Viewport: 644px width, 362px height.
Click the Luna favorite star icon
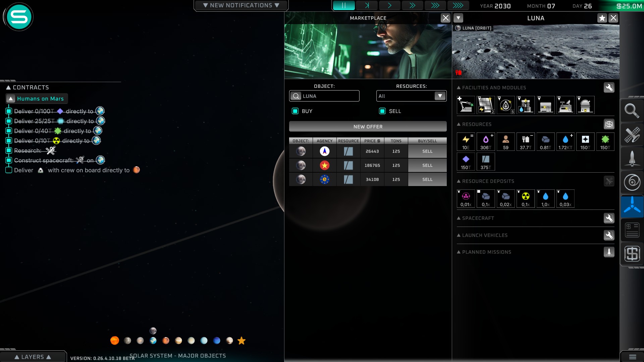[x=602, y=18]
